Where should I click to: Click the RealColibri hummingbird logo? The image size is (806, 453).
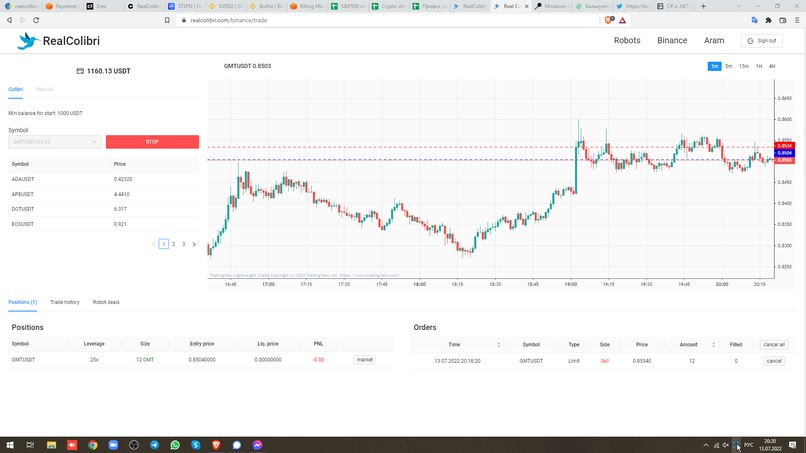[x=28, y=41]
